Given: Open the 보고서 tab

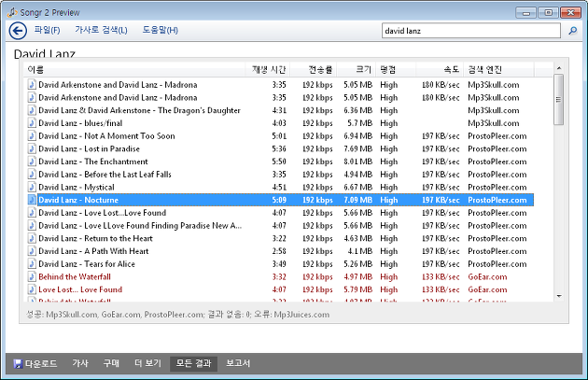Looking at the screenshot, I should [x=238, y=363].
